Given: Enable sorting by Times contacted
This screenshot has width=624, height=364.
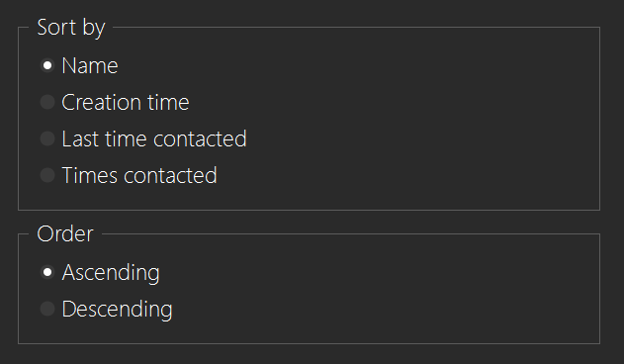Looking at the screenshot, I should tap(47, 175).
